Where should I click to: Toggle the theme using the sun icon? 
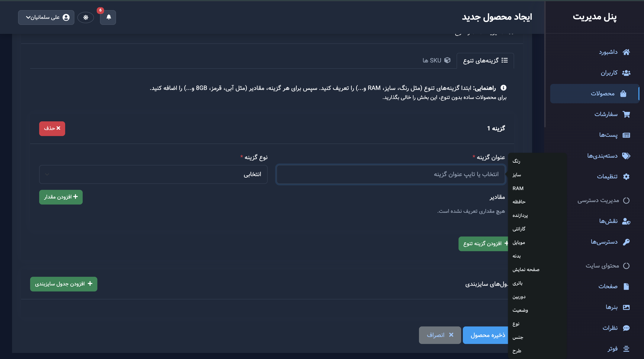86,17
